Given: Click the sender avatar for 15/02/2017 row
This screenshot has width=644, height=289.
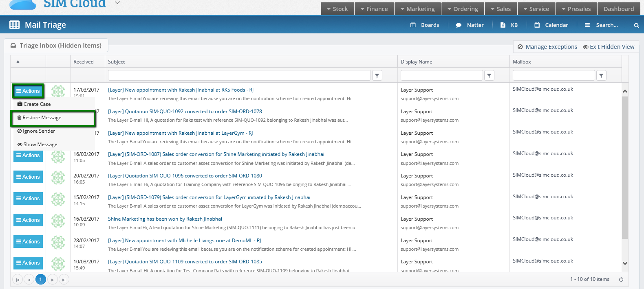Looking at the screenshot, I should point(58,199).
